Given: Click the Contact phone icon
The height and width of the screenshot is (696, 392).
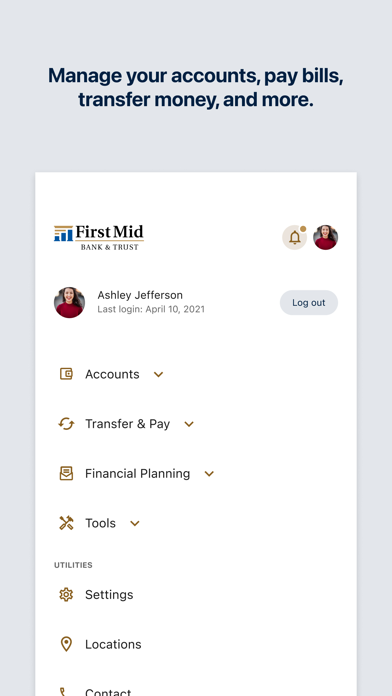Looking at the screenshot, I should click(x=63, y=692).
